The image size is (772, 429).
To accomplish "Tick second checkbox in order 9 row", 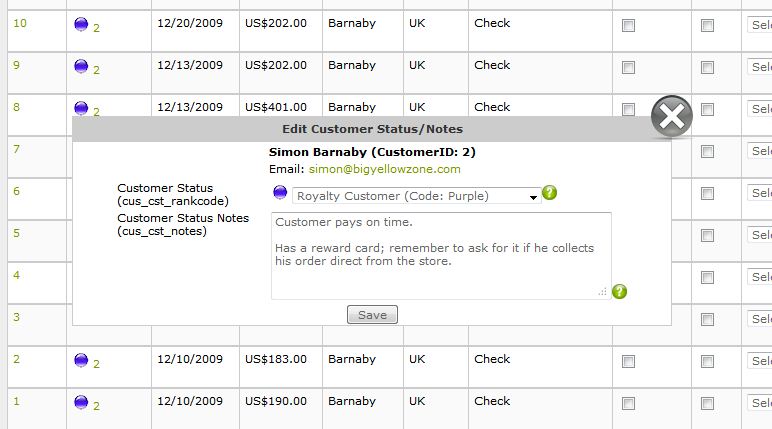I will [708, 67].
